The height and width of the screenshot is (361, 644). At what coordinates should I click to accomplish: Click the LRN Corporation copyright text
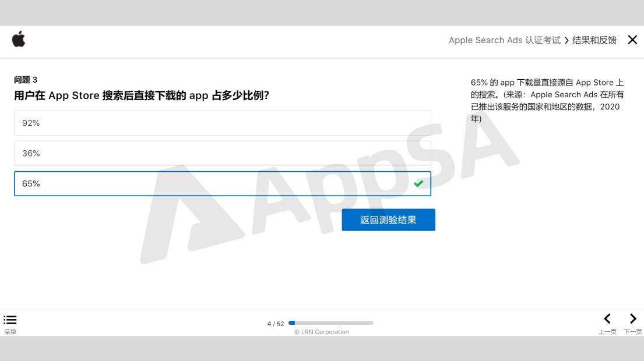tap(322, 332)
